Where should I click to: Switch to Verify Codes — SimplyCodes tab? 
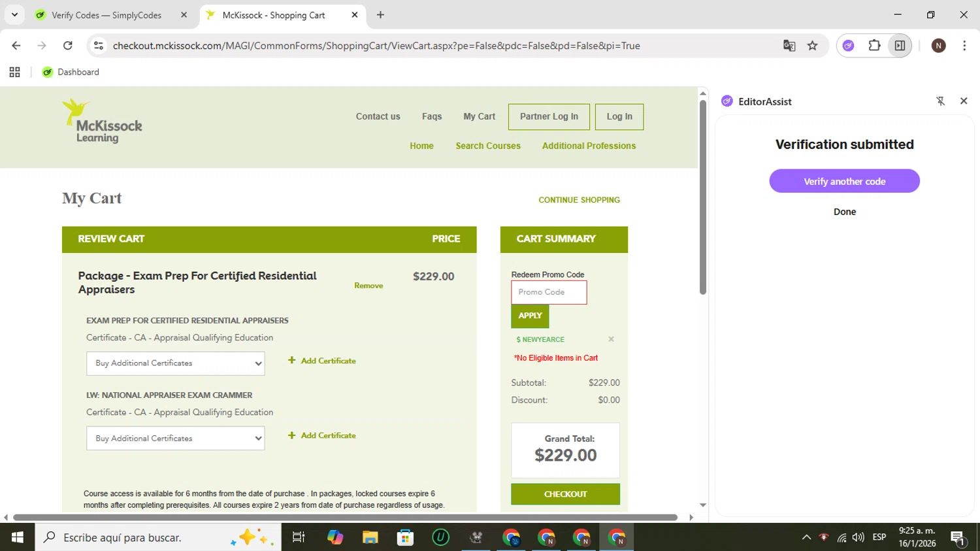(108, 15)
